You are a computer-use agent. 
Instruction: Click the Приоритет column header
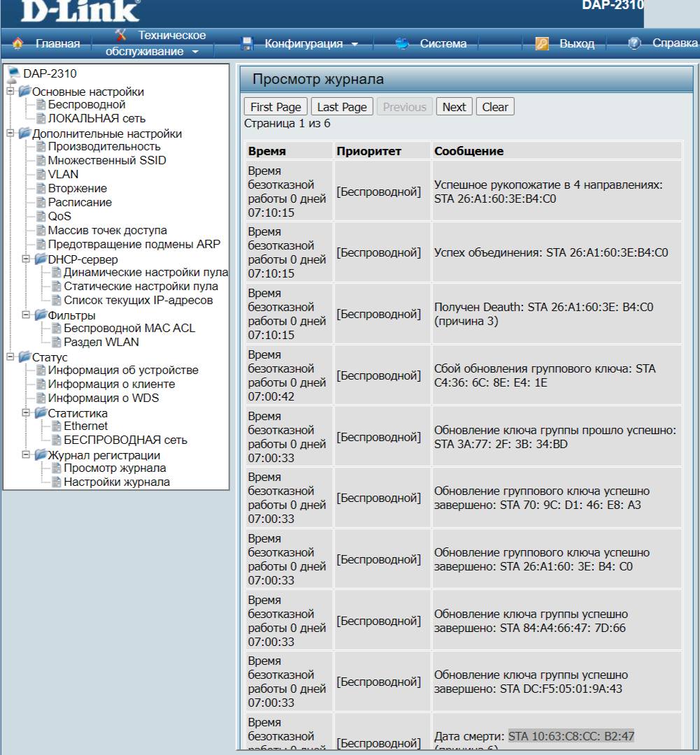369,151
